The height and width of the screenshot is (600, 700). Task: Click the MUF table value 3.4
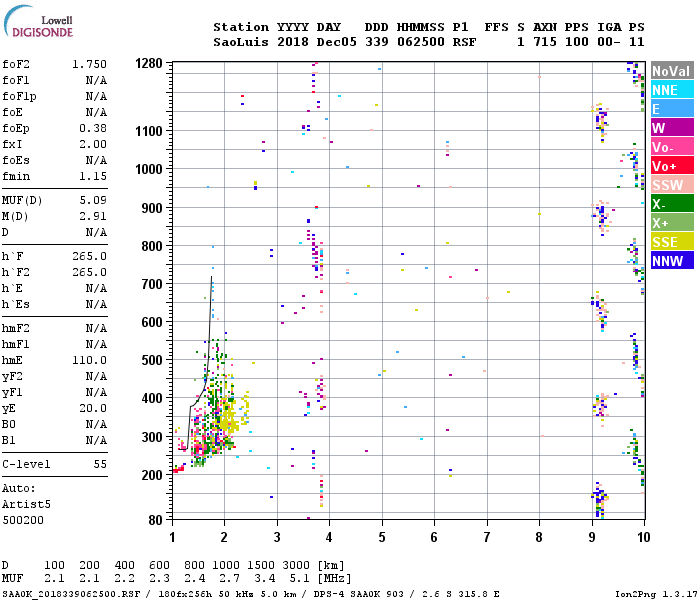264,579
